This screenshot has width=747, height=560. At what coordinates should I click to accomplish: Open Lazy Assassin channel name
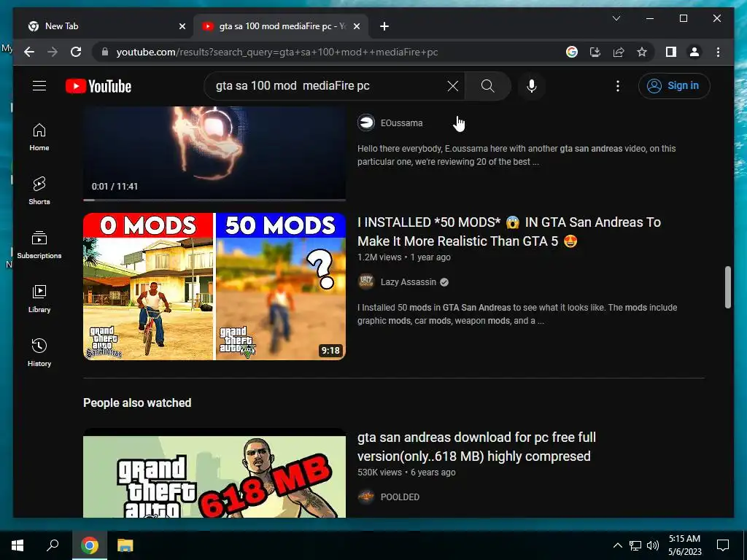pos(409,282)
